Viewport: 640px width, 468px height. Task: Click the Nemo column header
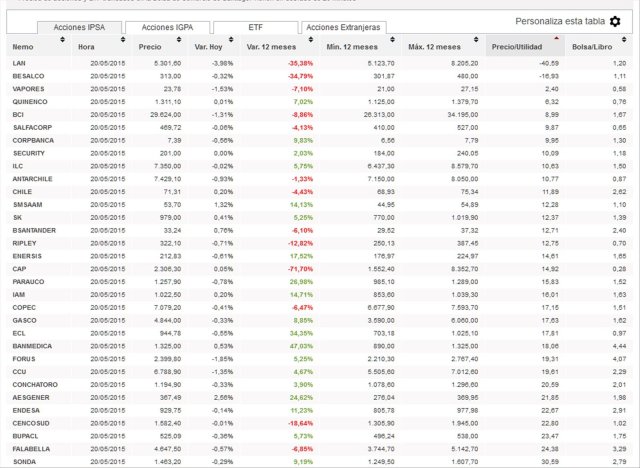click(x=23, y=47)
